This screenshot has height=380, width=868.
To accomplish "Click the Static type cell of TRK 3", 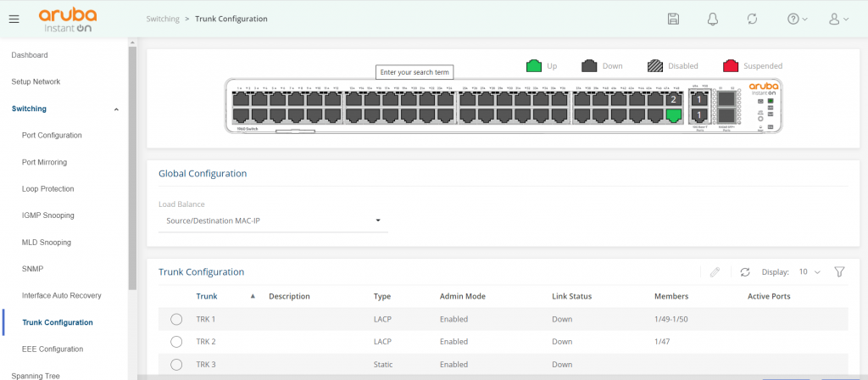I will coord(382,365).
